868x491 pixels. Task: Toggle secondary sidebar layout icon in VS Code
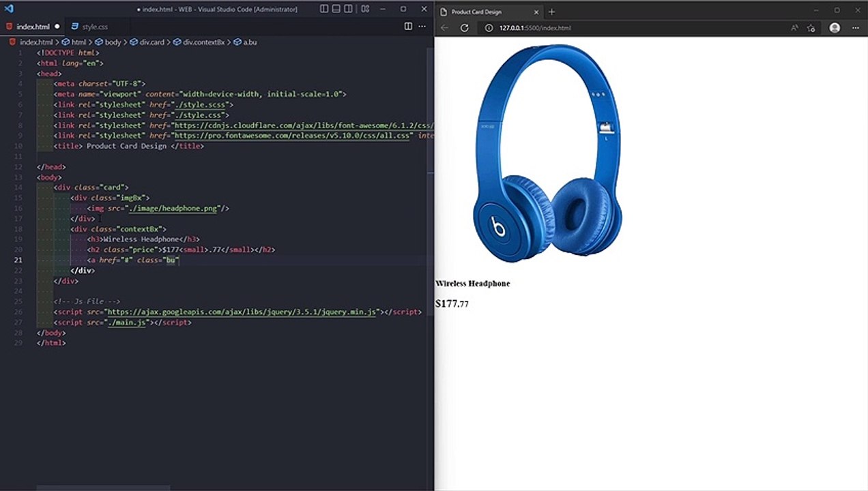pyautogui.click(x=349, y=9)
